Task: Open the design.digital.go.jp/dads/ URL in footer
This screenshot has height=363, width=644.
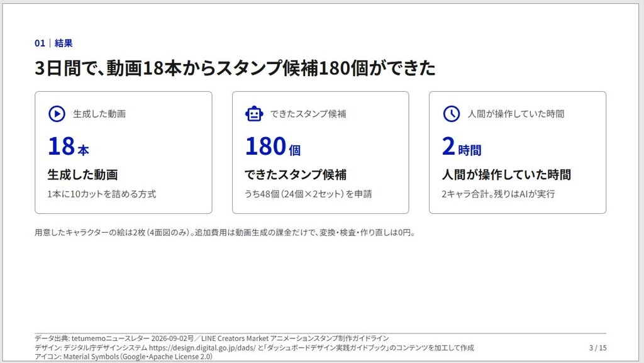Action: (202, 348)
